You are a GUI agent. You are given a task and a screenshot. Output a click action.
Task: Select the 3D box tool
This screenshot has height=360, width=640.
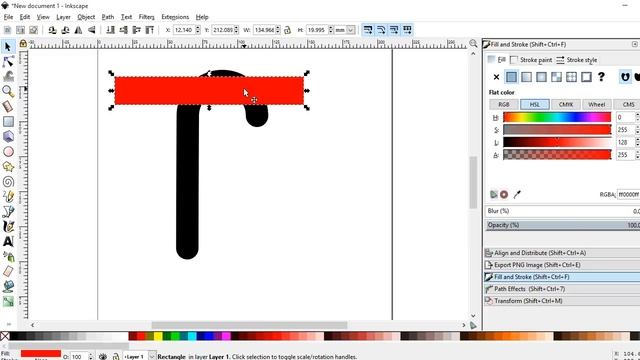coord(8,136)
